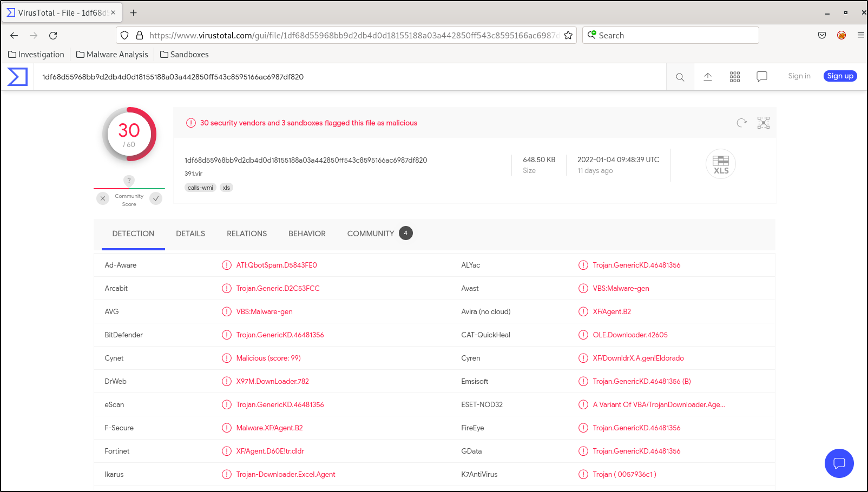Open the graph relations icon
Viewport: 868px width, 492px height.
coord(764,123)
